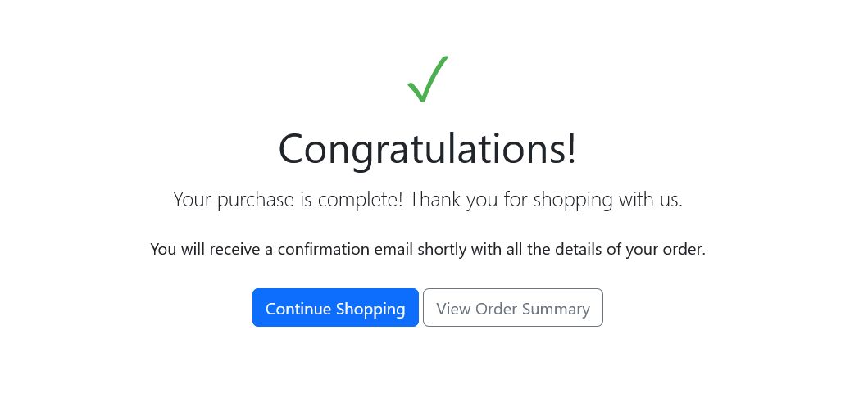Click the Congratulations! heading
Screen dimensions: 868x407
(427, 149)
